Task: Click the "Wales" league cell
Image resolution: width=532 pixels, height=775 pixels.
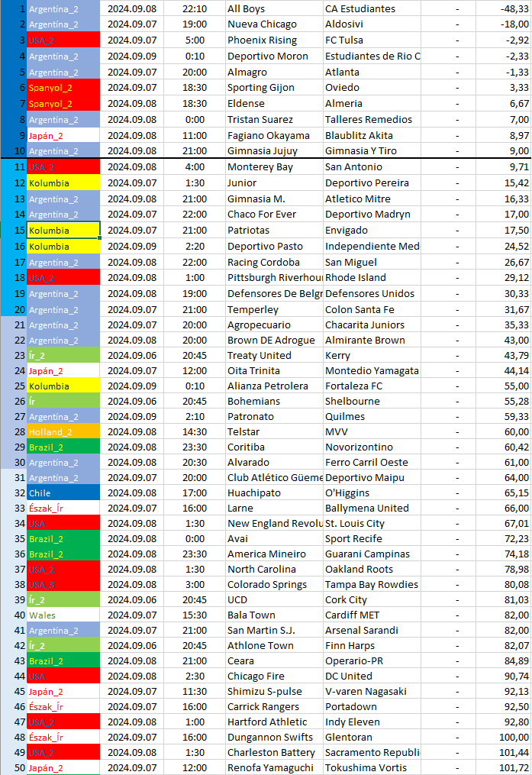Action: [x=63, y=615]
